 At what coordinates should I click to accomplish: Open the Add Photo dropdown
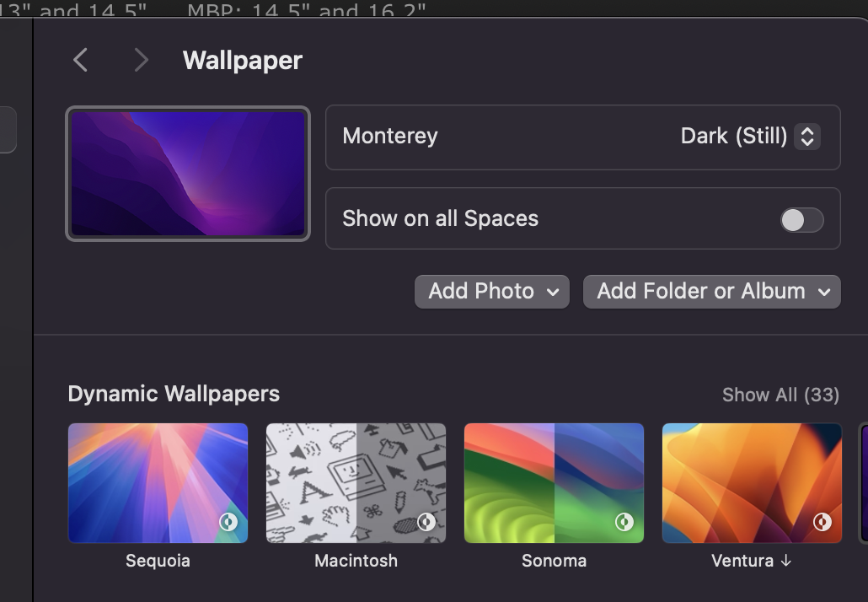(492, 292)
